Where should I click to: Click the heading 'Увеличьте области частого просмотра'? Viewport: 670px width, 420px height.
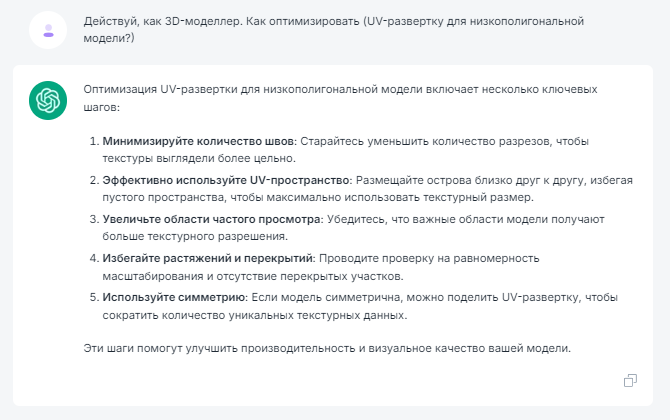click(x=212, y=219)
